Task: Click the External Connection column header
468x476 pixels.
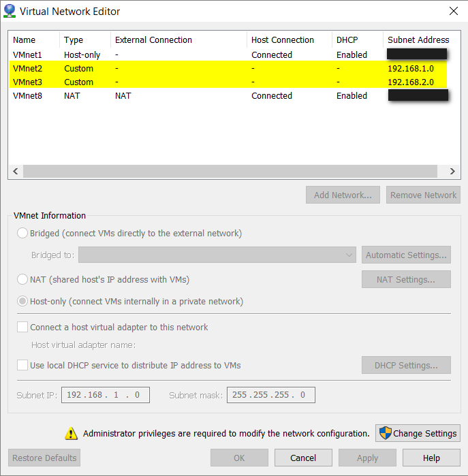Action: (178, 39)
